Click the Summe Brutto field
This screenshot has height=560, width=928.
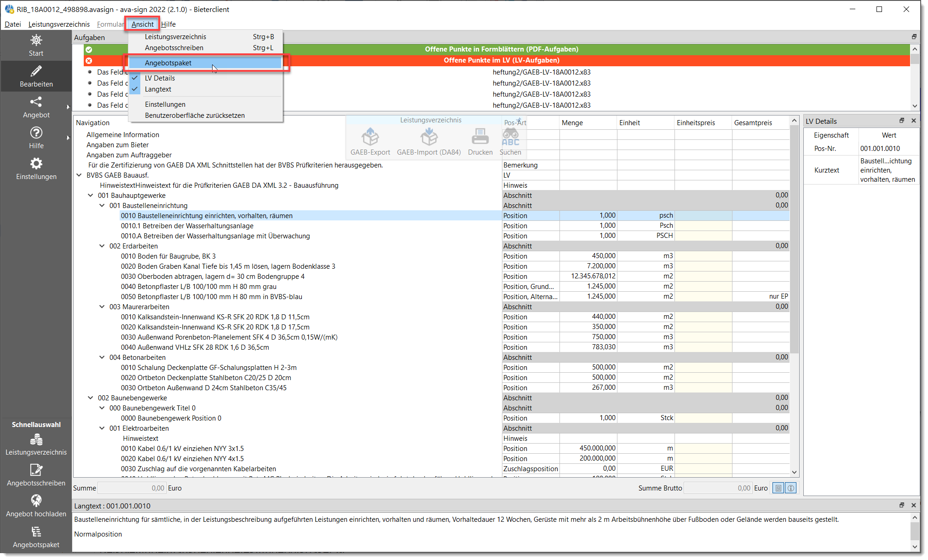(x=718, y=488)
